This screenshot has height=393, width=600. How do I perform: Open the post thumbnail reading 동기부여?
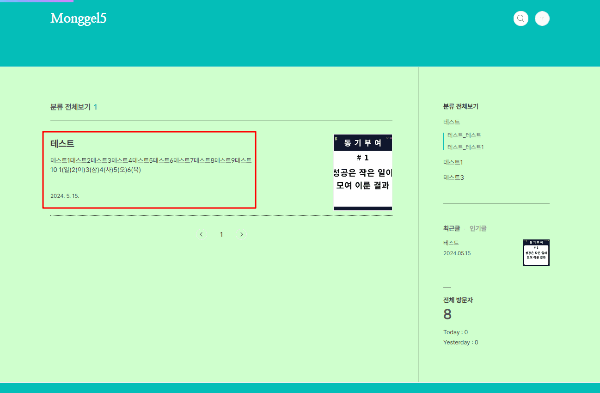click(363, 172)
